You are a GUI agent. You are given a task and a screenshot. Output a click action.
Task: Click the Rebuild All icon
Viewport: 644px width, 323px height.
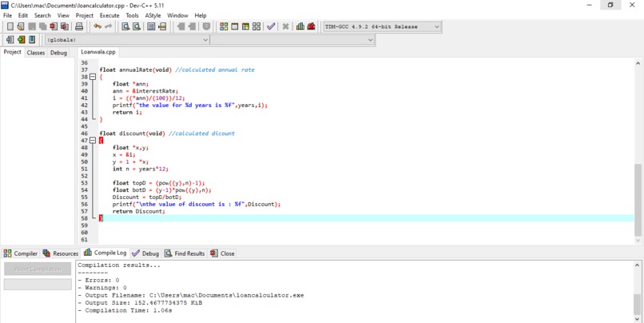[x=256, y=26]
